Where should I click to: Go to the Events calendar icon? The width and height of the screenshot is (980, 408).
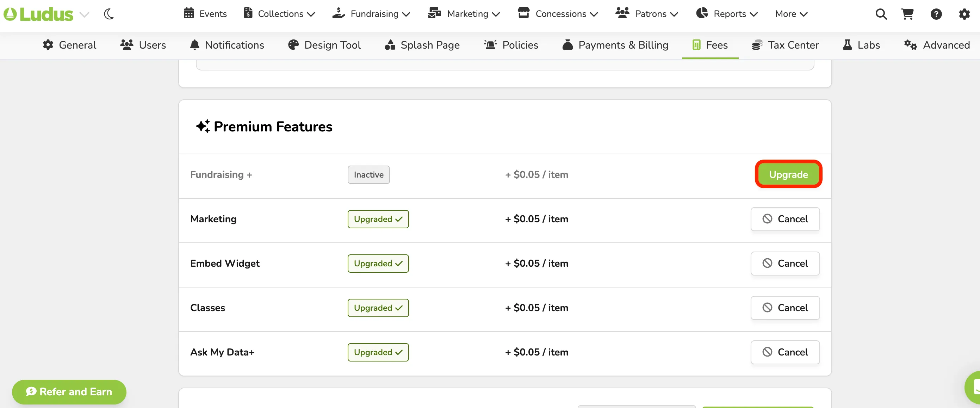189,13
